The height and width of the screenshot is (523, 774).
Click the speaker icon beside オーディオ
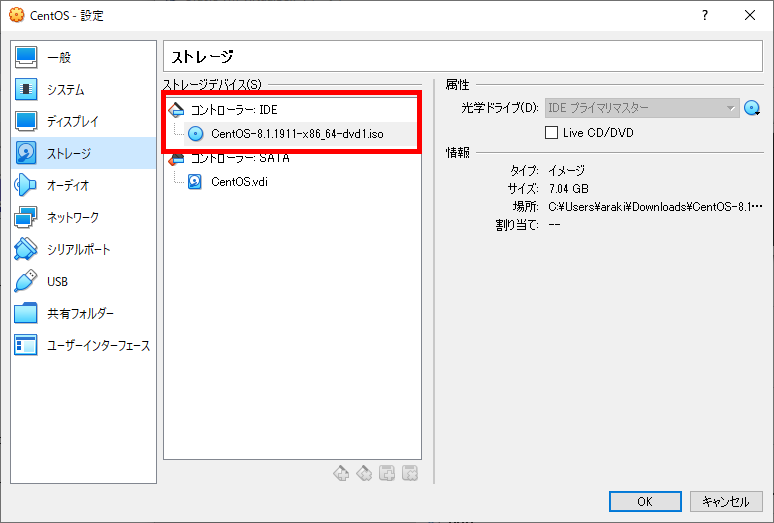[26, 185]
